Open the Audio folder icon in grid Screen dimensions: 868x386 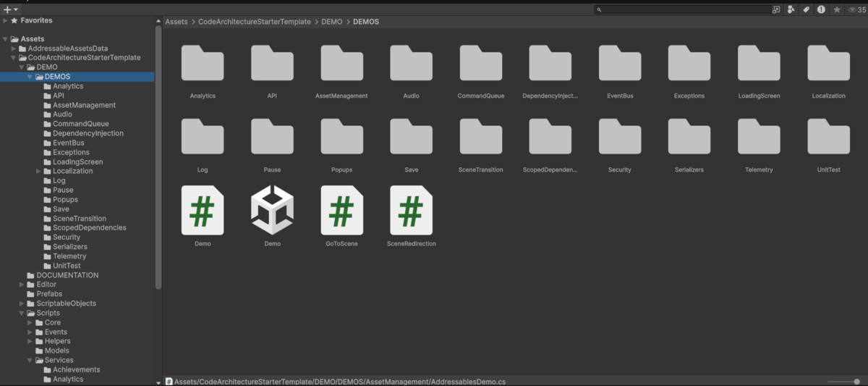tap(411, 64)
